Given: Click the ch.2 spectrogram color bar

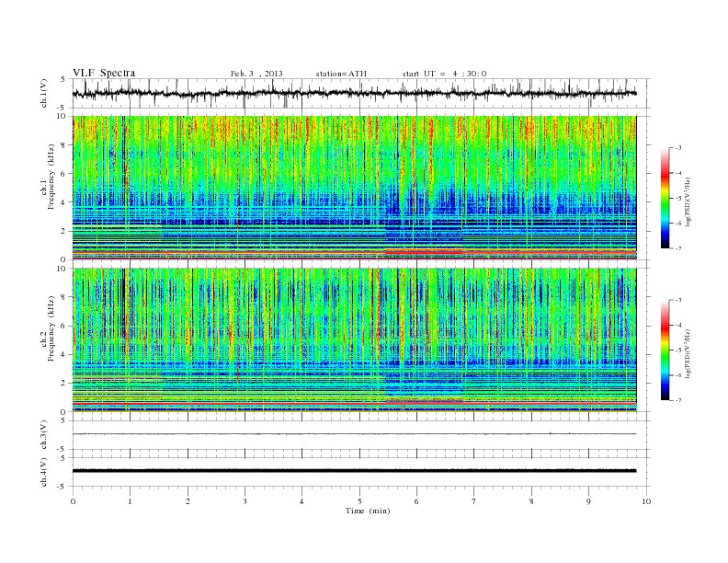Looking at the screenshot, I should point(665,350).
